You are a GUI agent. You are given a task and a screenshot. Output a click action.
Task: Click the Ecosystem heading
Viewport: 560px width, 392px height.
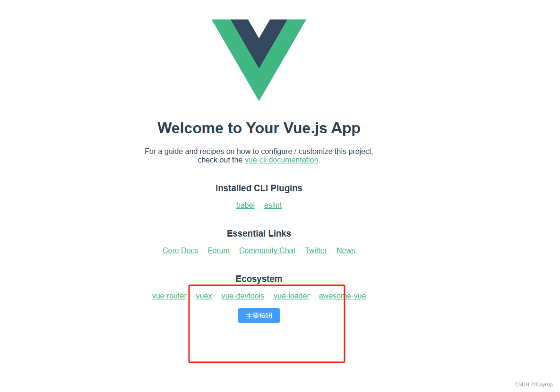click(x=259, y=279)
